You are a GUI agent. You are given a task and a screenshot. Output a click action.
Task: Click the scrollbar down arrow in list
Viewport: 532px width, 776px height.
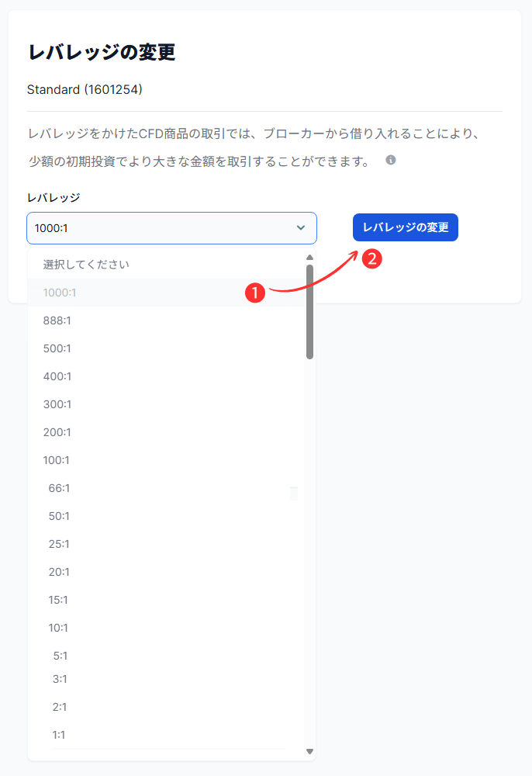pyautogui.click(x=309, y=751)
